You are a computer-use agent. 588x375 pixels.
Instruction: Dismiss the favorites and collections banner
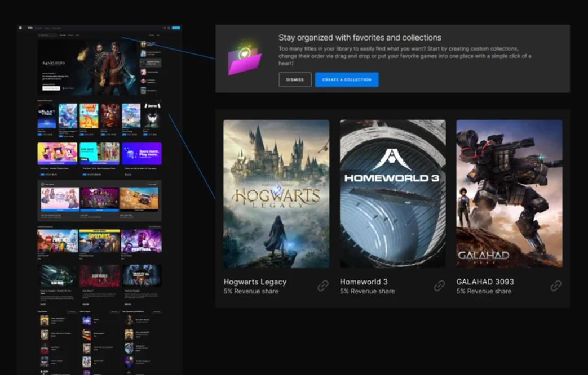295,79
